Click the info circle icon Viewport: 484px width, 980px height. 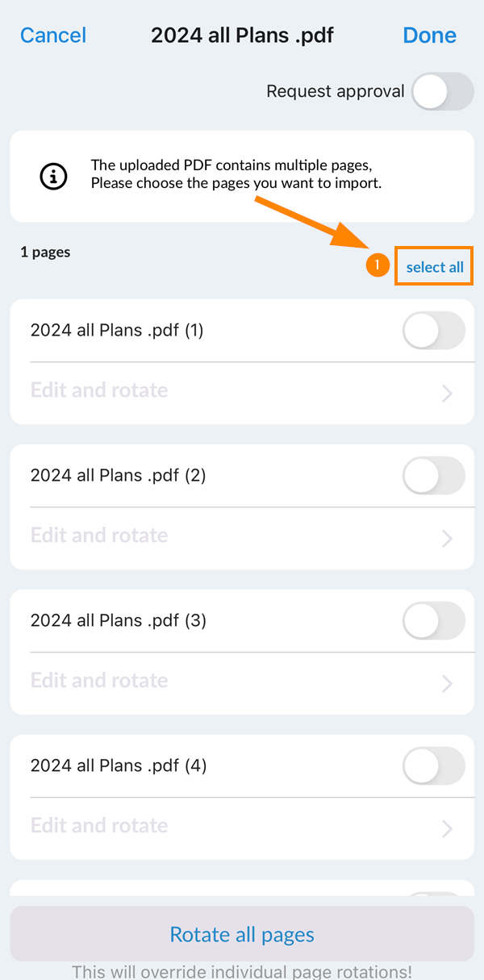(x=54, y=176)
